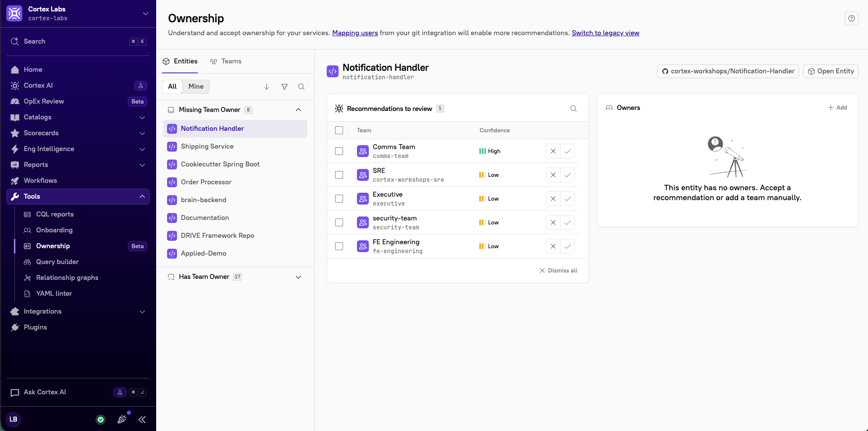This screenshot has width=868, height=431.
Task: Select the All filter toggle
Action: (173, 87)
